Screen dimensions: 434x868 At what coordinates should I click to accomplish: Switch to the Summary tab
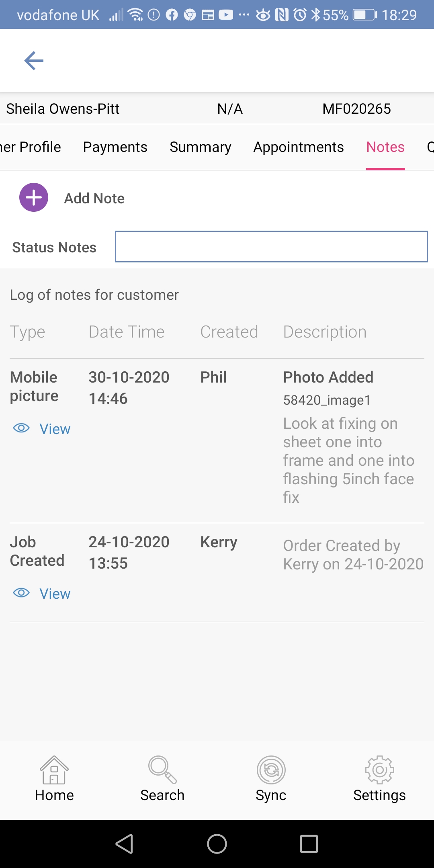pos(200,147)
